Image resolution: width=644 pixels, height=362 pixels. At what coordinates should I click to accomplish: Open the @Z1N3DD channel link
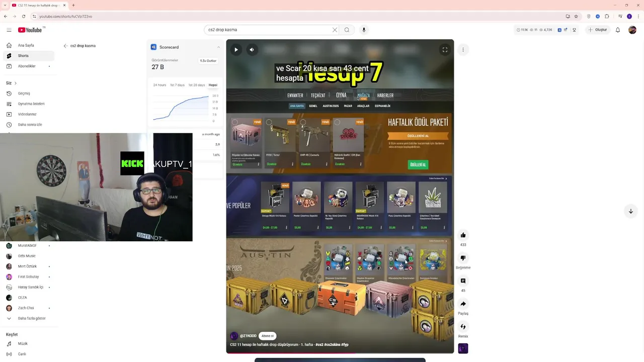248,336
